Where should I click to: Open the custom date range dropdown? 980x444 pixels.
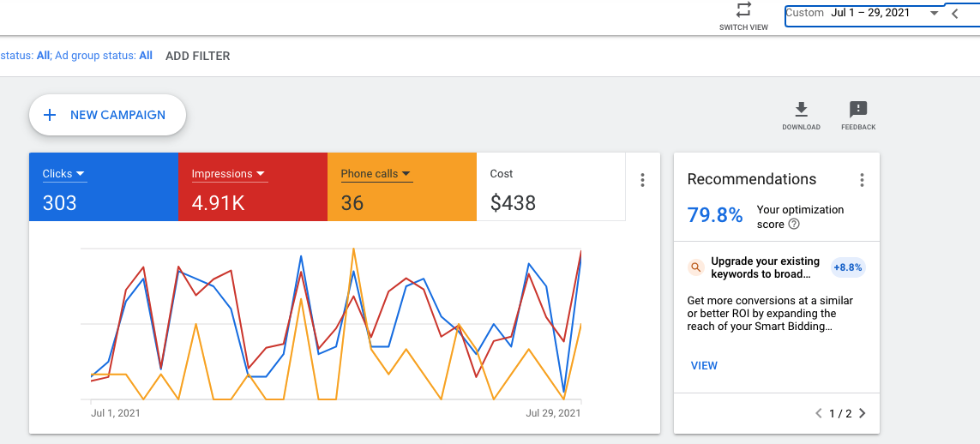(x=935, y=13)
